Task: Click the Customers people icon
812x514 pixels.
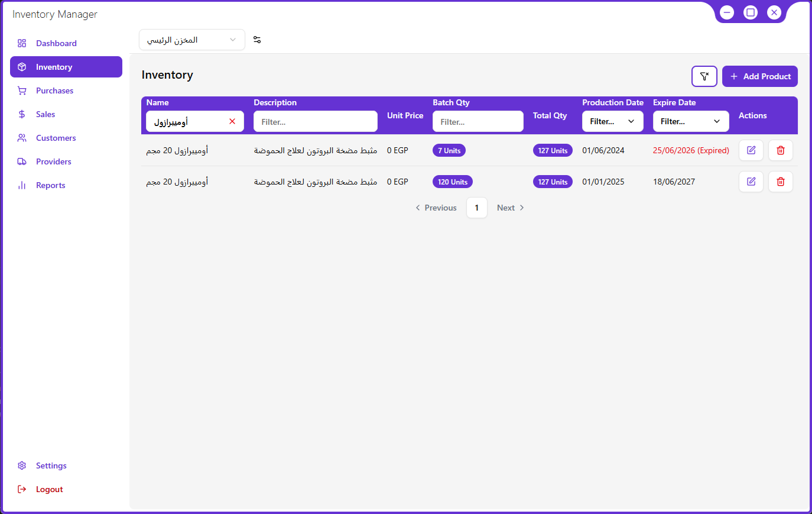Action: click(22, 138)
